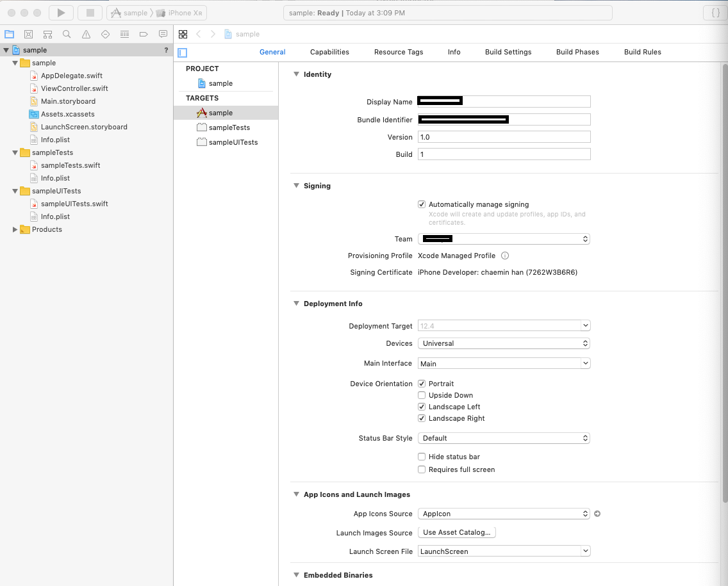Screen dimensions: 728x586
Task: Open ViewController.swift file
Action: click(x=74, y=88)
